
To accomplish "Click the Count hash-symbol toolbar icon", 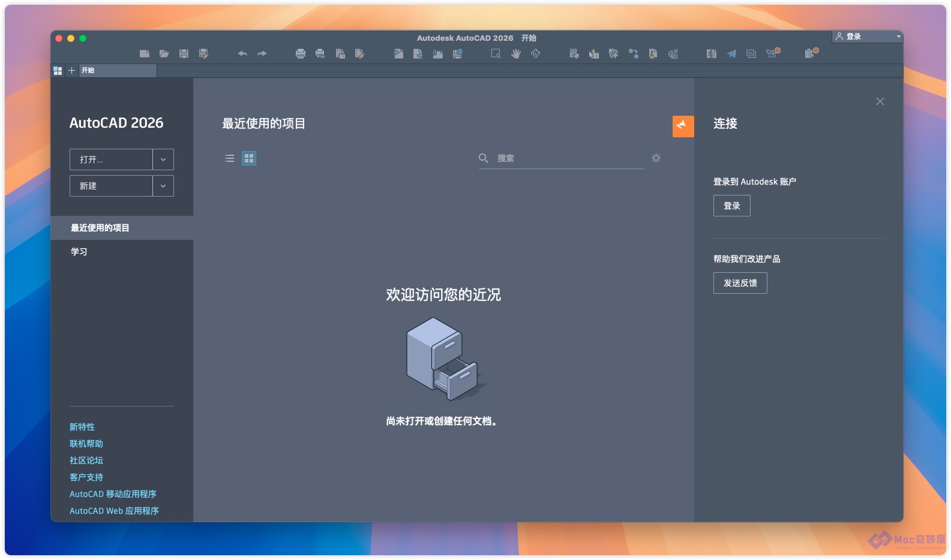I will pos(673,53).
